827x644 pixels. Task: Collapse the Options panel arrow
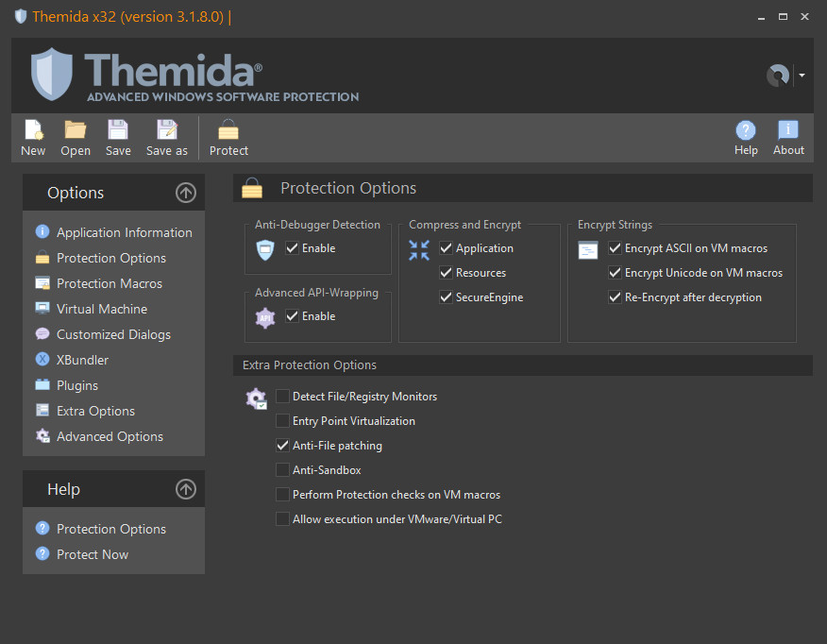coord(186,193)
